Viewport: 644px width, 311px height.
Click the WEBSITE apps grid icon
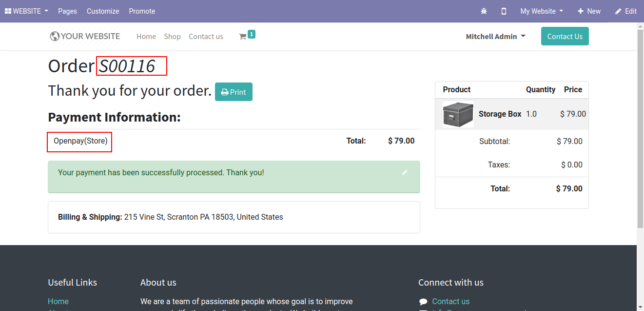tap(8, 11)
